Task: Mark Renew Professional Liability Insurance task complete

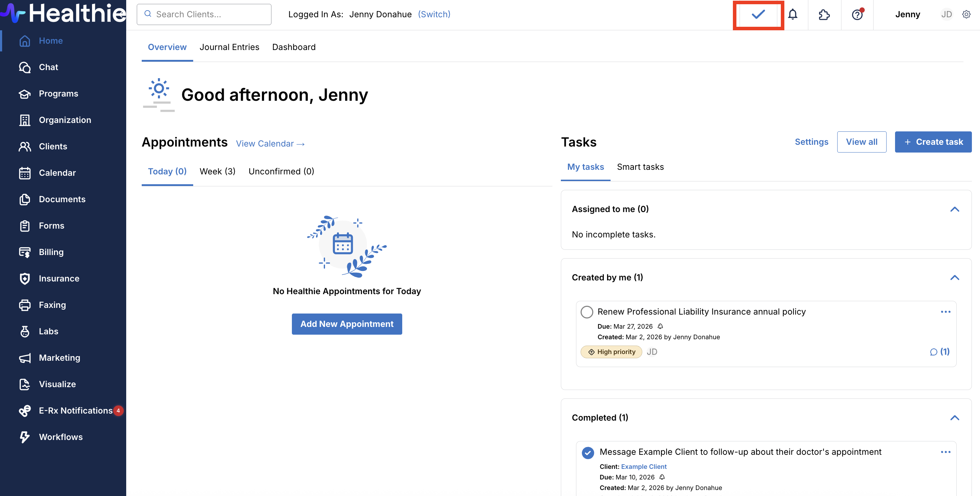Action: 587,312
